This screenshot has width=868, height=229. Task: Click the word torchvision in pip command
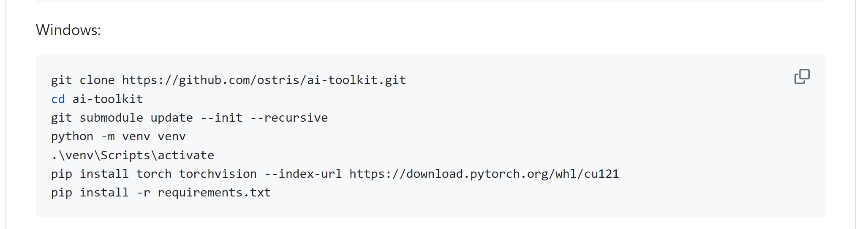tap(218, 174)
